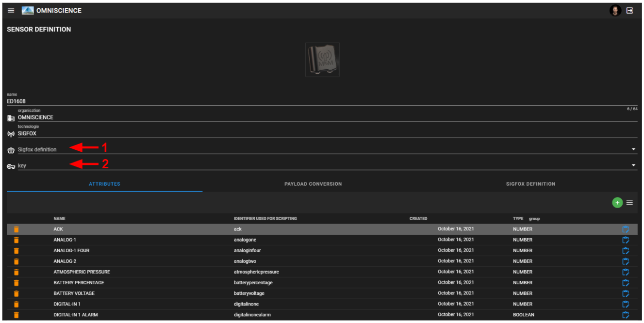Click the sensor image thumbnail

tap(322, 60)
